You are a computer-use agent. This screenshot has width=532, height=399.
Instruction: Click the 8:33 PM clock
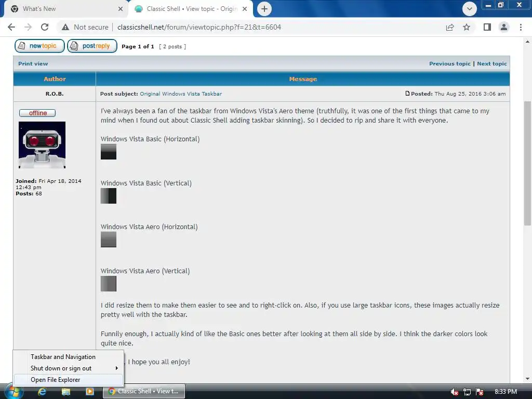(506, 392)
